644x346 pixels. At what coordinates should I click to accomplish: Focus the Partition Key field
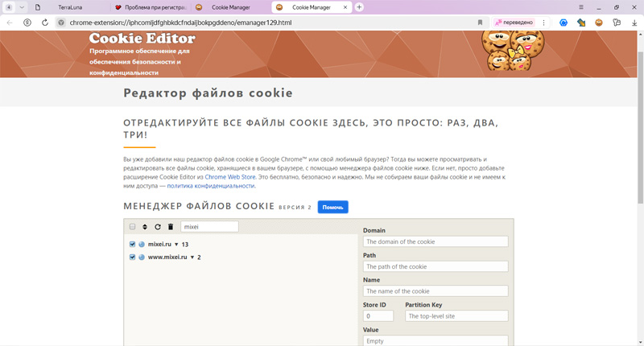coord(456,316)
